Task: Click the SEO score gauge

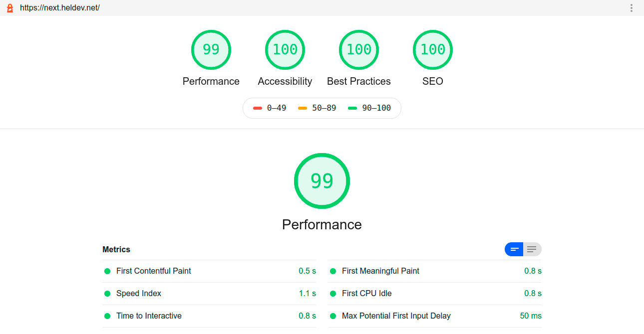Action: click(432, 50)
